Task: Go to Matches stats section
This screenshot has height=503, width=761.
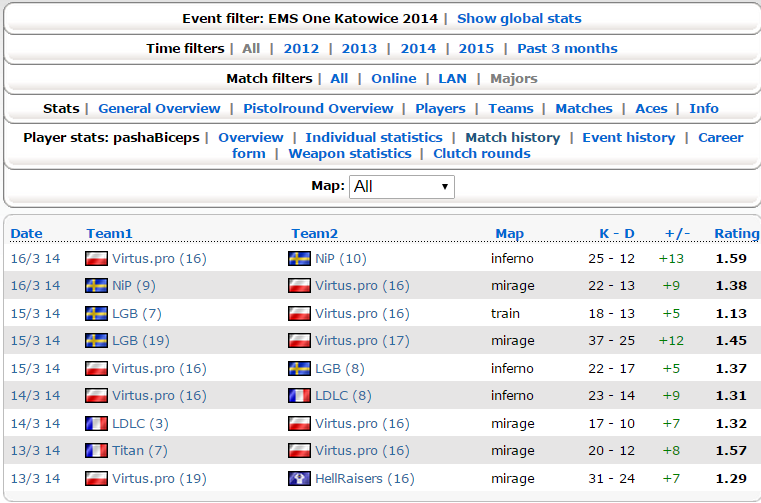Action: (x=584, y=108)
